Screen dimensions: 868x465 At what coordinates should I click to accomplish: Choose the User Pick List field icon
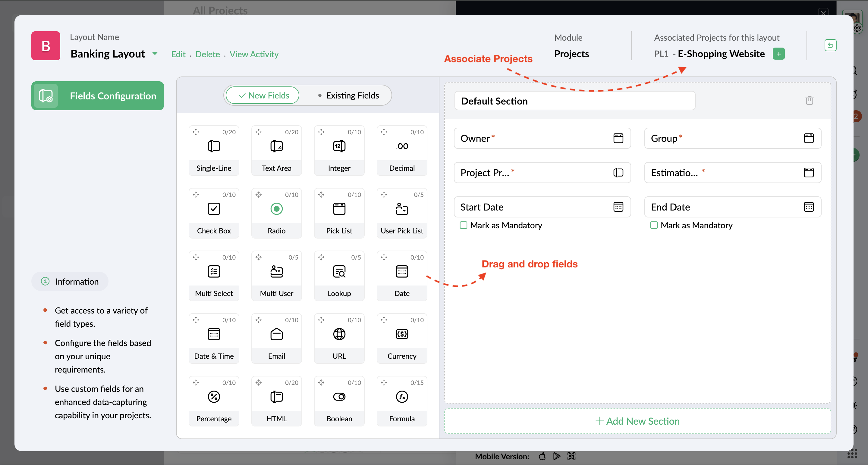[x=402, y=209]
